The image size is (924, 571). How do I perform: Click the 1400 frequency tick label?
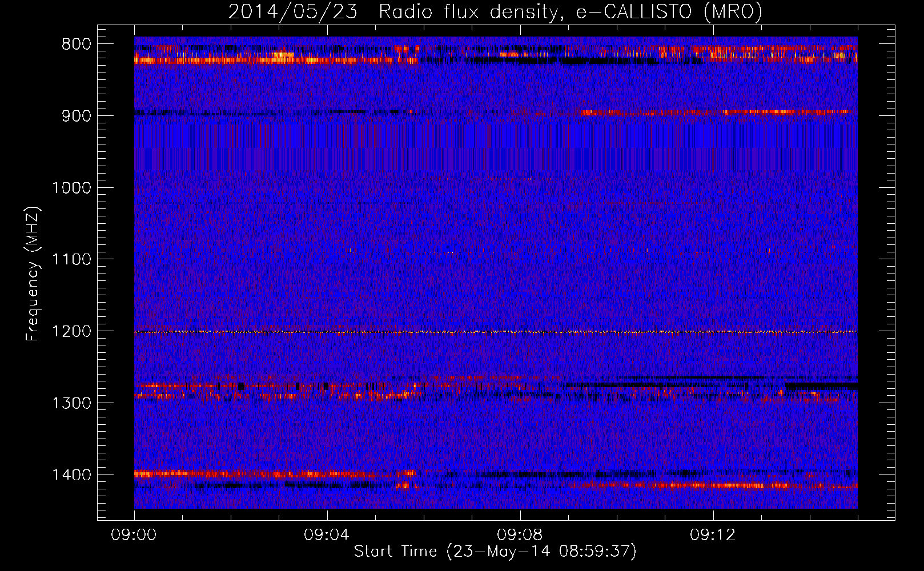[71, 475]
